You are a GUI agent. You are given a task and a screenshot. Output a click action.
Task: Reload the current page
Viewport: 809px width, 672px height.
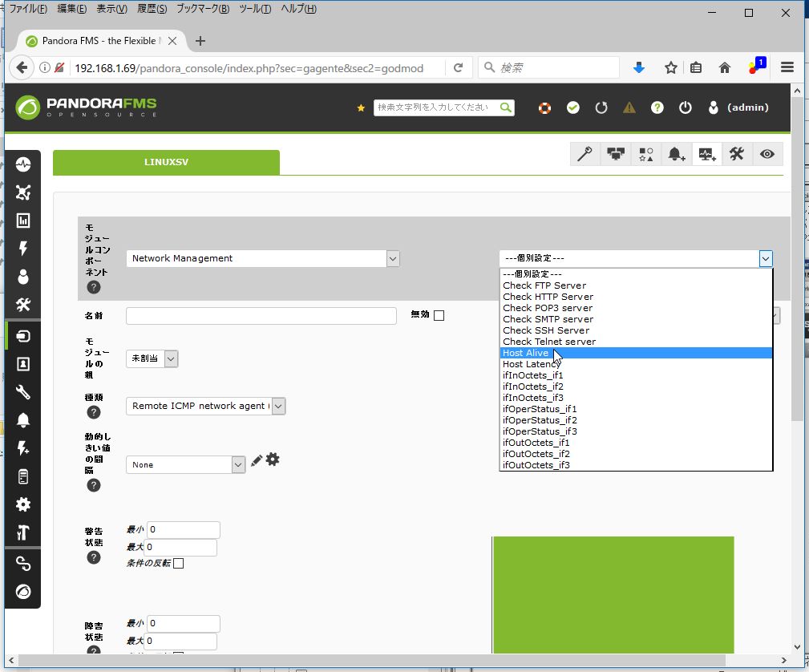tap(458, 67)
